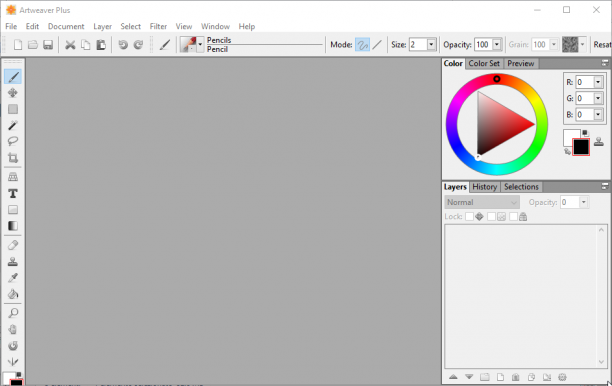Click the Save disk icon
612x386 pixels.
pos(48,45)
